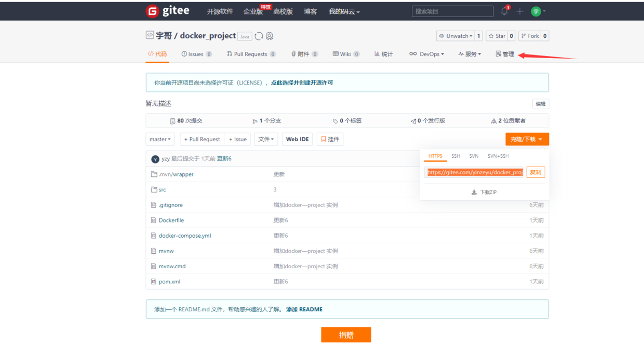Image resolution: width=644 pixels, height=344 pixels.
Task: Open the Web IDE button
Action: (298, 139)
